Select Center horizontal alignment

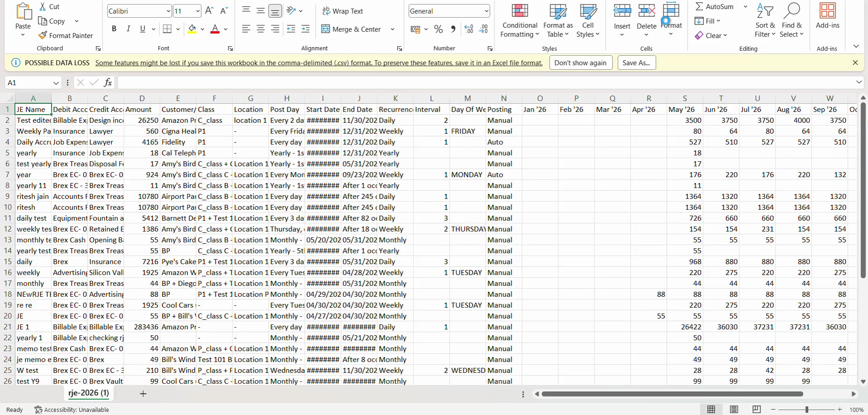coord(260,29)
